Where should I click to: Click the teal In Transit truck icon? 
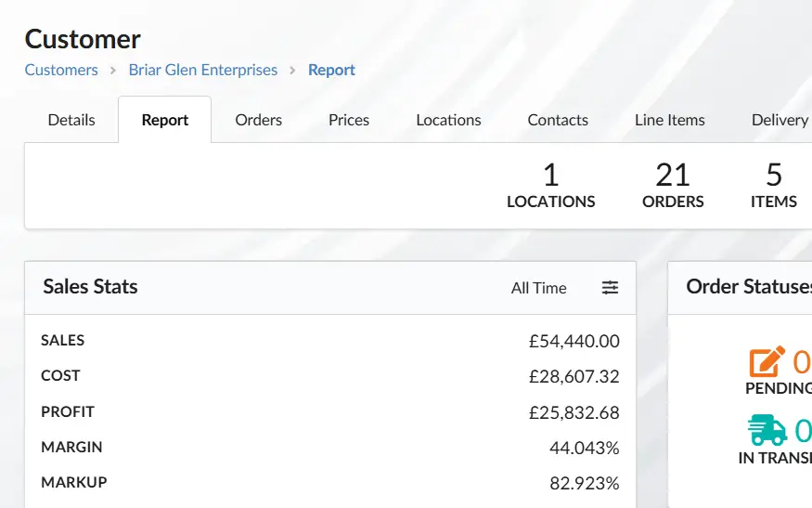(767, 430)
